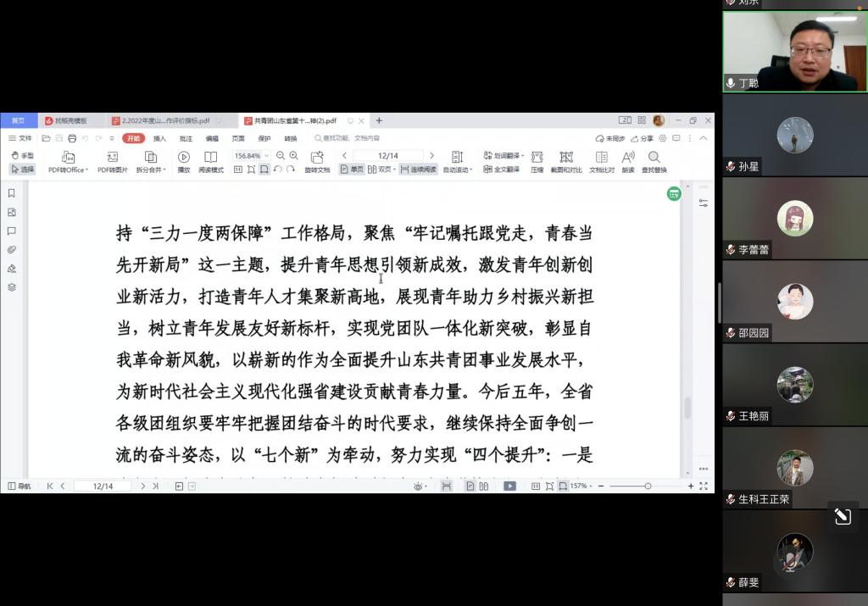Click the PDF转图片 icon
Screen dimensions: 868x606
click(112, 157)
